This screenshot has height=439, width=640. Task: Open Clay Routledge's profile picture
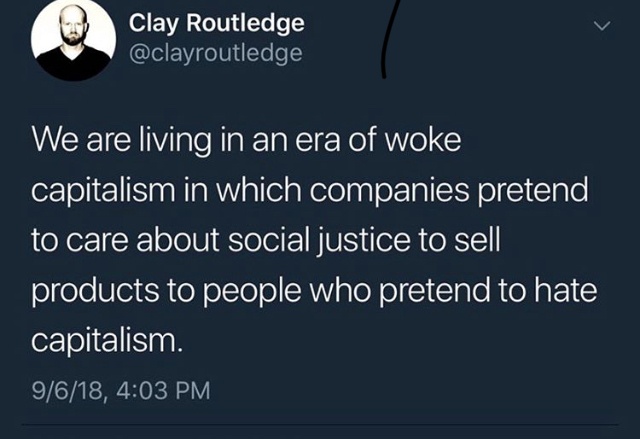coord(73,38)
